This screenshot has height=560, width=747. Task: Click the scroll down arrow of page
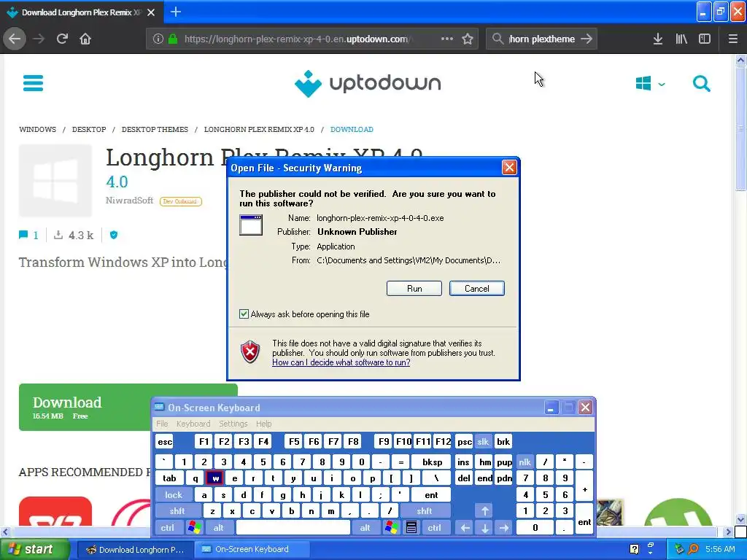pos(740,519)
